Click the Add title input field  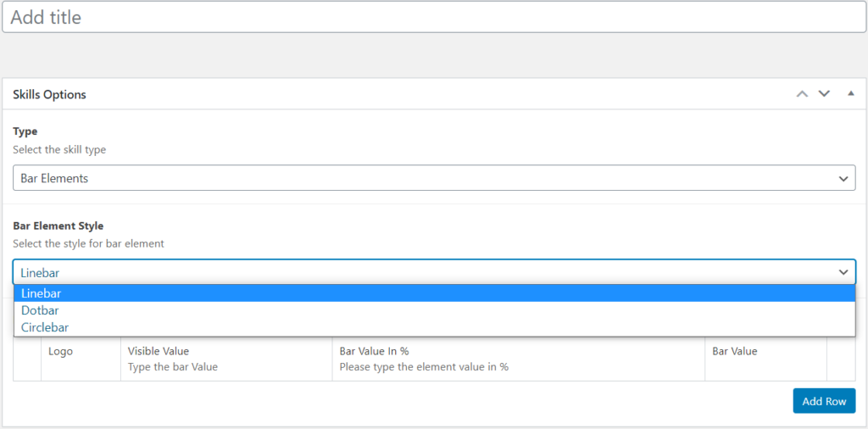click(x=433, y=17)
